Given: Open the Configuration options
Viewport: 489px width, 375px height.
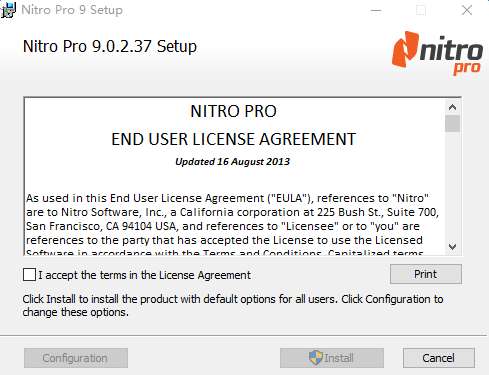Looking at the screenshot, I should pos(76,358).
